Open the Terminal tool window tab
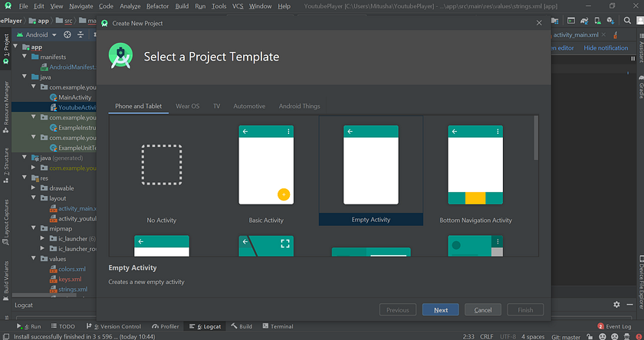The image size is (644, 340). click(x=278, y=326)
